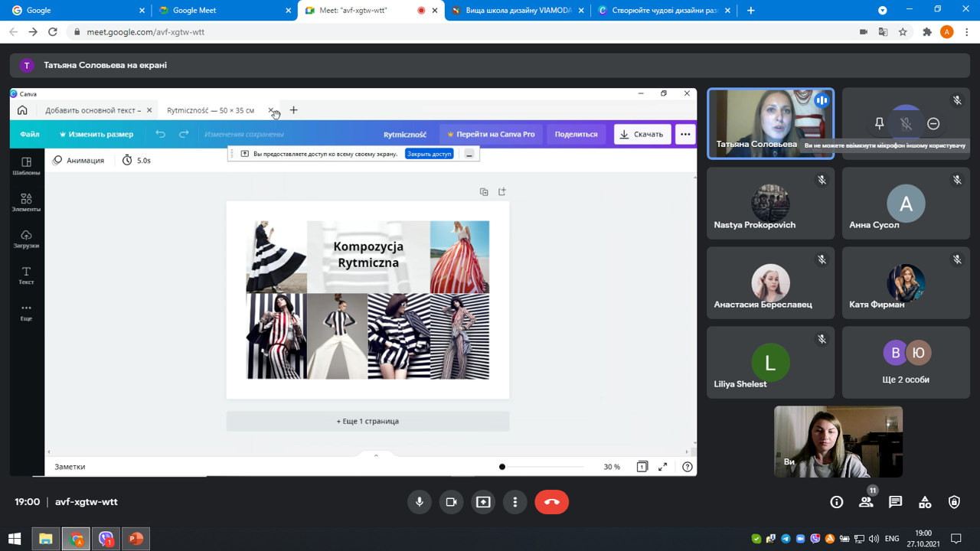Open File Explorer from taskbar
The image size is (980, 551).
coord(46,539)
